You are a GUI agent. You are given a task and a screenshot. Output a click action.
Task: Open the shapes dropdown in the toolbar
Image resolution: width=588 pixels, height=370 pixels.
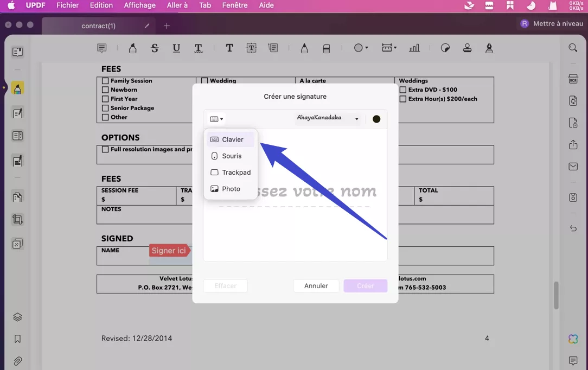click(x=361, y=48)
